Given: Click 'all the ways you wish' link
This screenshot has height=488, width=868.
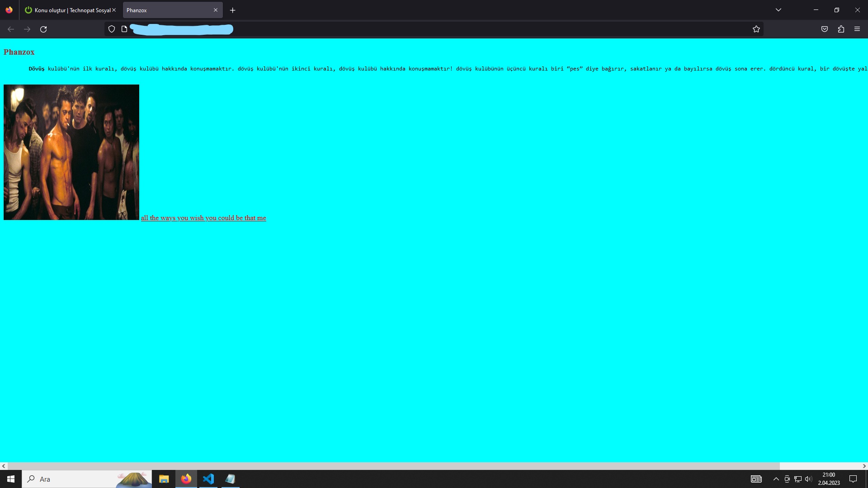Looking at the screenshot, I should tap(203, 218).
